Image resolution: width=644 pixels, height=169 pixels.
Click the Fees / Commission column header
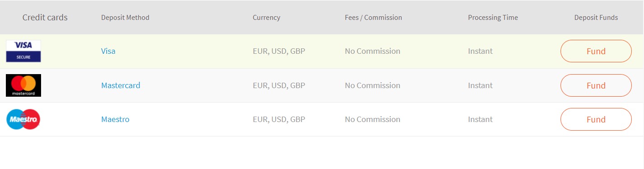[x=373, y=18]
